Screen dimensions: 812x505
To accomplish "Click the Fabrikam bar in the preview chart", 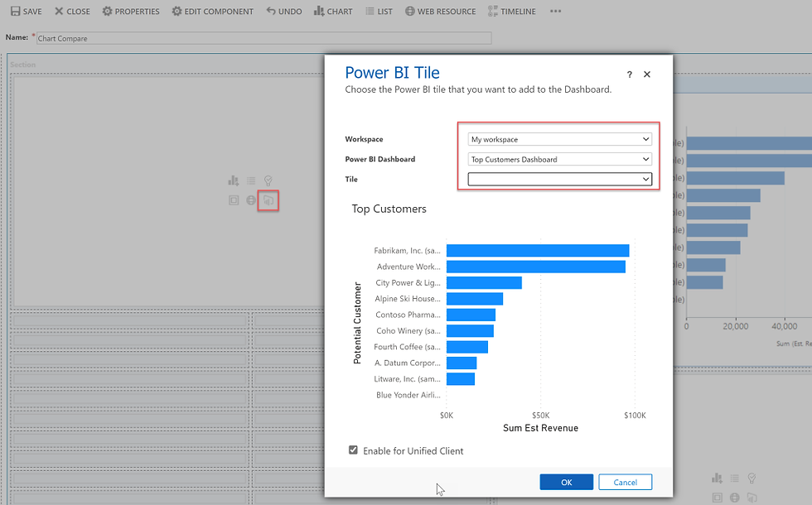I will [538, 250].
